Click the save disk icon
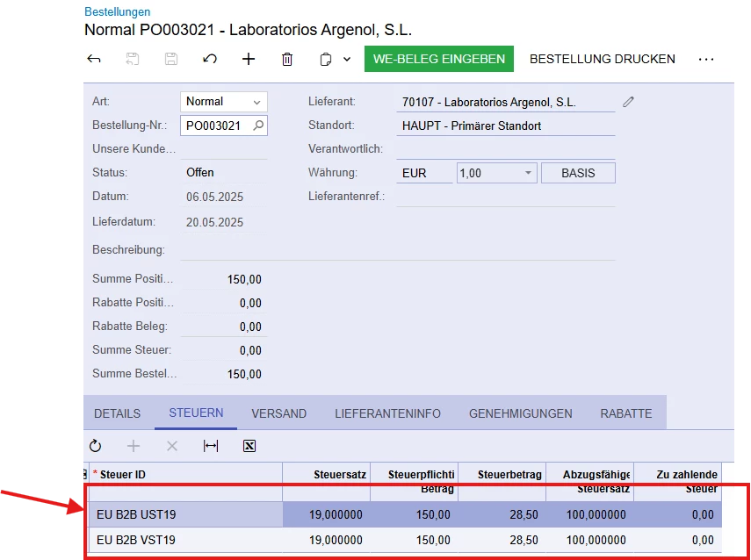Screen dimensions: 751x560 point(171,59)
